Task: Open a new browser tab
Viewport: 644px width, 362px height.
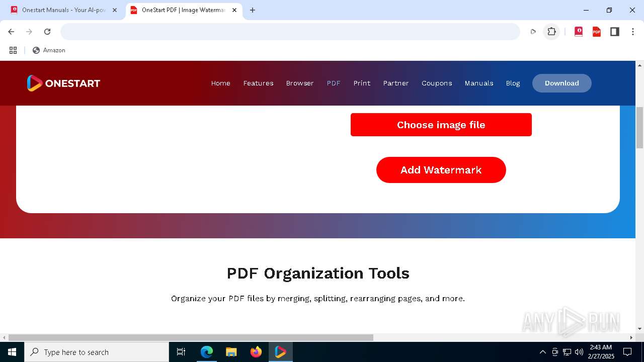Action: click(x=253, y=10)
